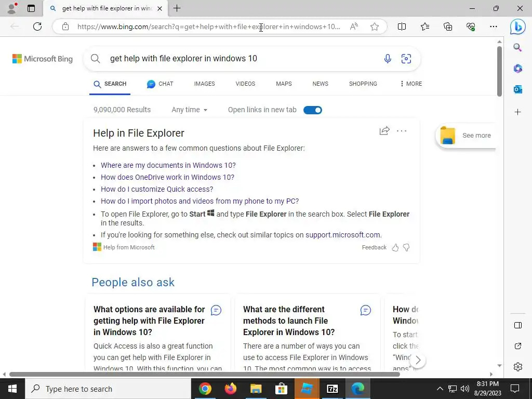Image resolution: width=532 pixels, height=399 pixels.
Task: Open Edge Settings and more menu
Action: 494,26
